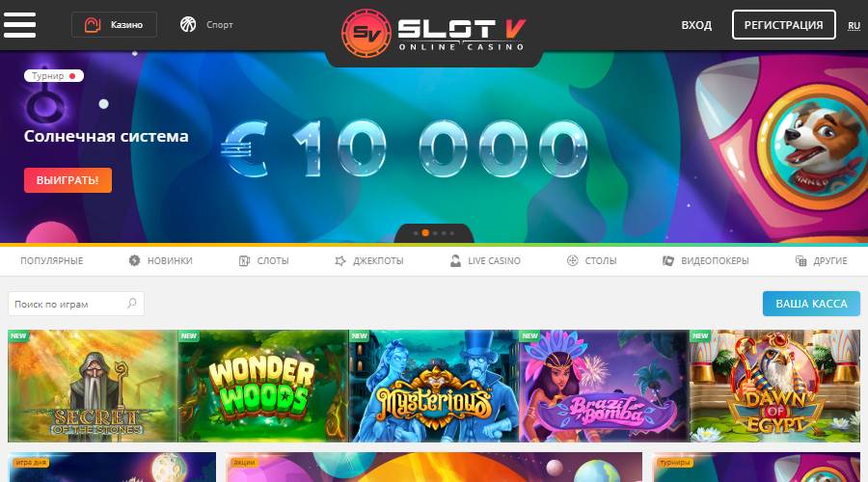Select the active orange carousel dot
This screenshot has height=482, width=868.
point(425,233)
